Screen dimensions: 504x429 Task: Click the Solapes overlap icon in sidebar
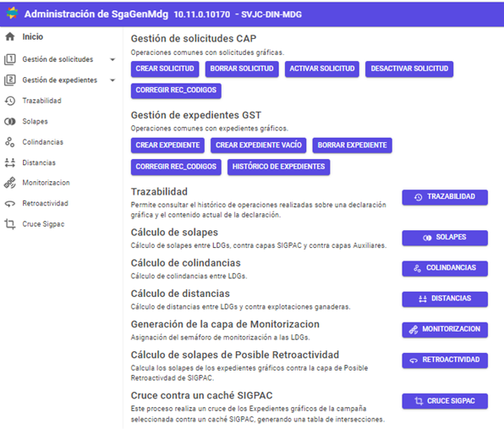point(10,122)
